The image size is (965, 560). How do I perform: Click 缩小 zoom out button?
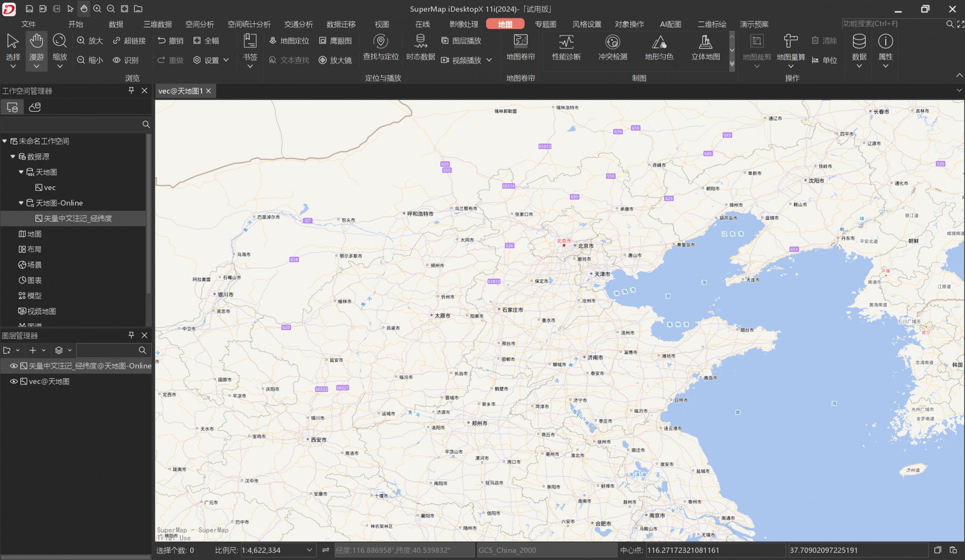[x=90, y=60]
